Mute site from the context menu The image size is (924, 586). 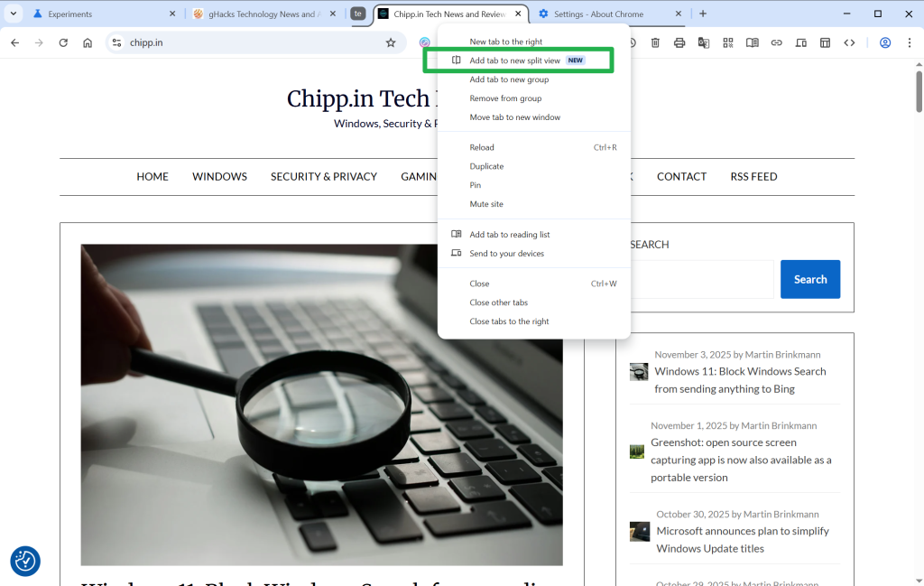486,203
